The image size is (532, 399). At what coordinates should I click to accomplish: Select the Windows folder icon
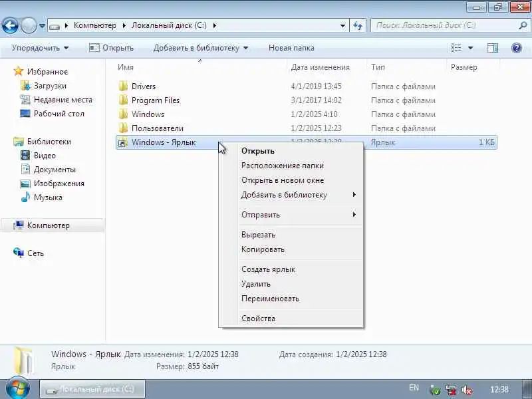point(123,114)
